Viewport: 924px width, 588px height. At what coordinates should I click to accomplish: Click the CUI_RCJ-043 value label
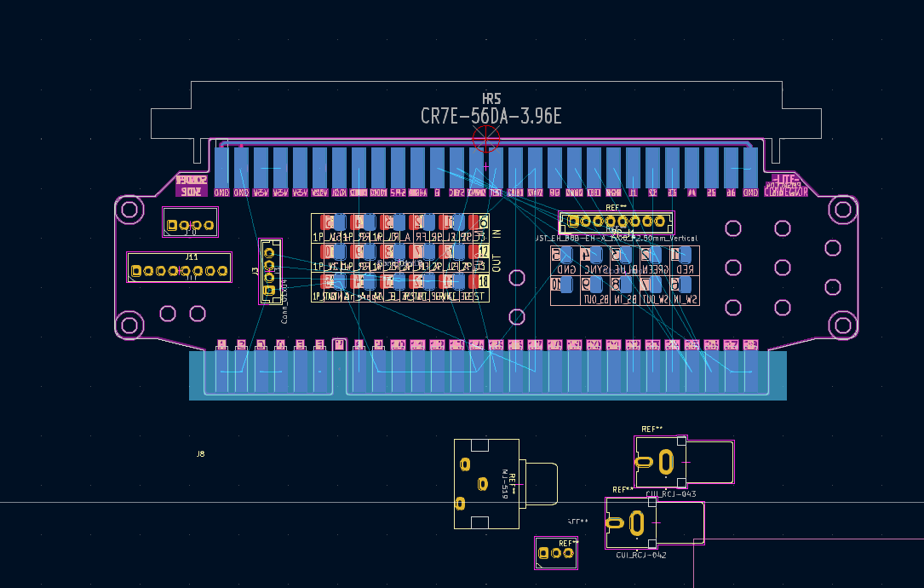tap(670, 494)
